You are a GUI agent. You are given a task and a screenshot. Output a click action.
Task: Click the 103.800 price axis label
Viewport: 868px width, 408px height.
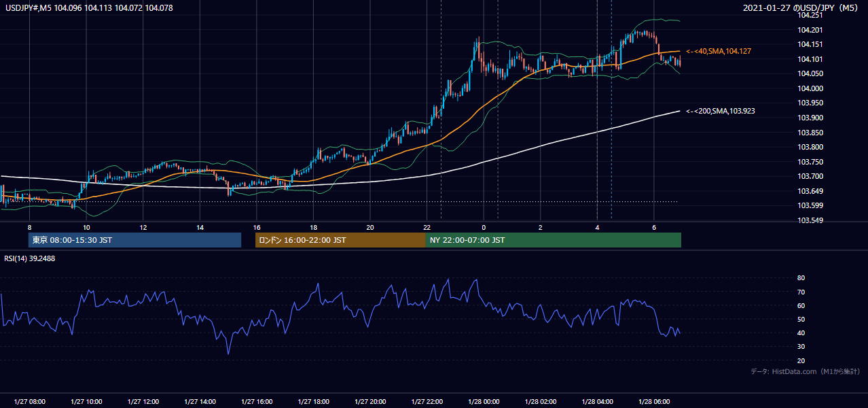tap(810, 147)
